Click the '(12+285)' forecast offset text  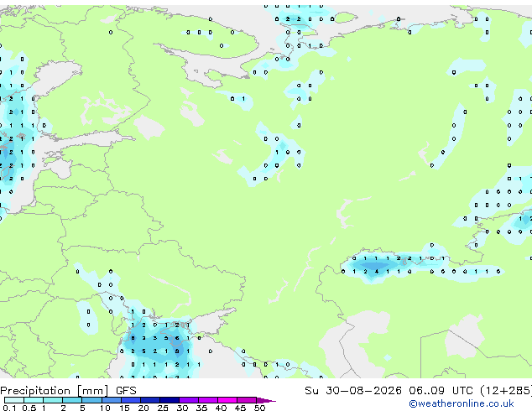click(x=506, y=390)
